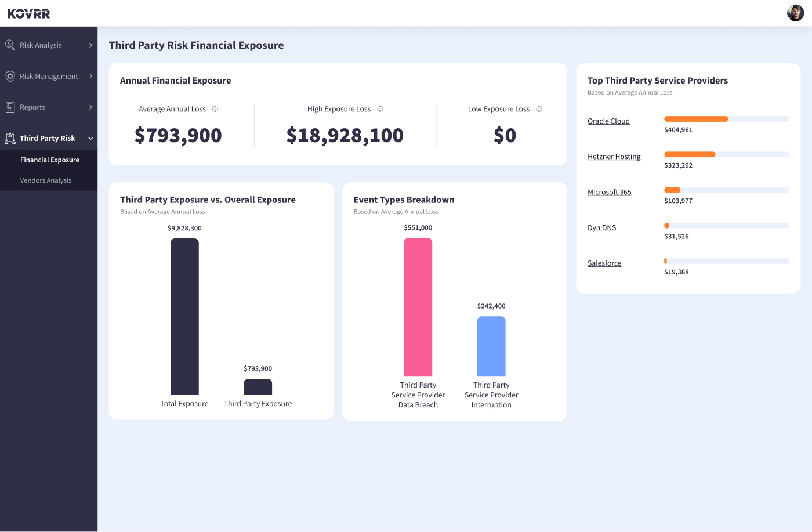Open the Oracle Cloud provider link
The image size is (812, 532).
click(608, 121)
